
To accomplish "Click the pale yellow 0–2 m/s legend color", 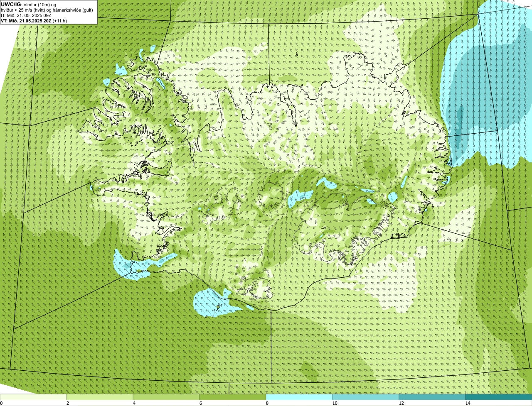I will 33,397.
